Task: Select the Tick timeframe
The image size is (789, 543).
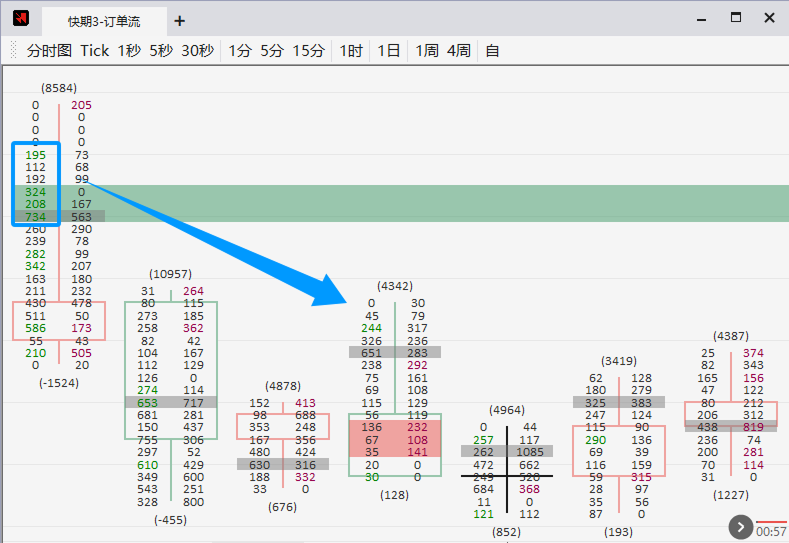Action: coord(95,50)
